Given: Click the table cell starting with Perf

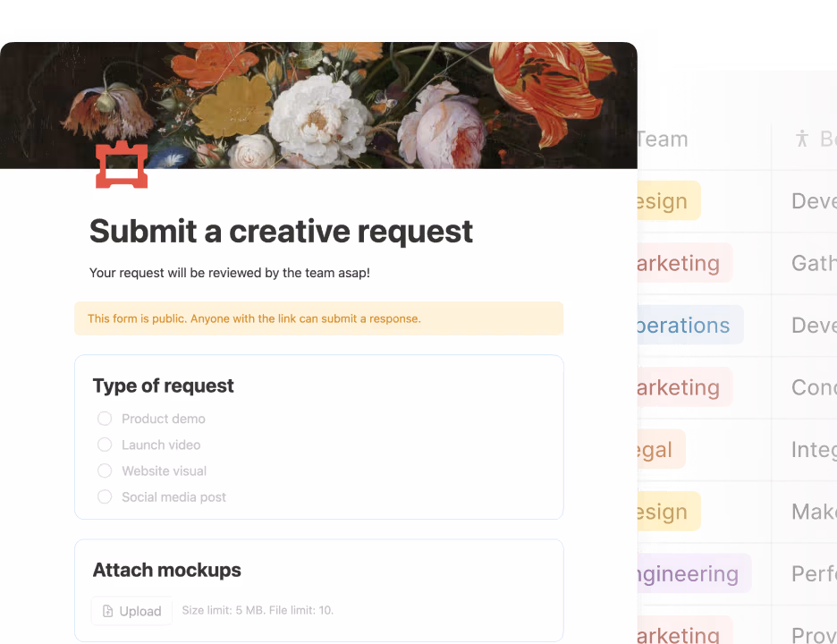Looking at the screenshot, I should [x=812, y=574].
